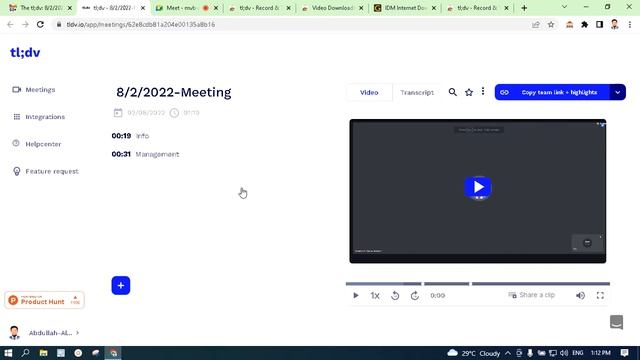640x360 pixels.
Task: Switch to IDM Internet Download browser tab
Action: [x=406, y=8]
